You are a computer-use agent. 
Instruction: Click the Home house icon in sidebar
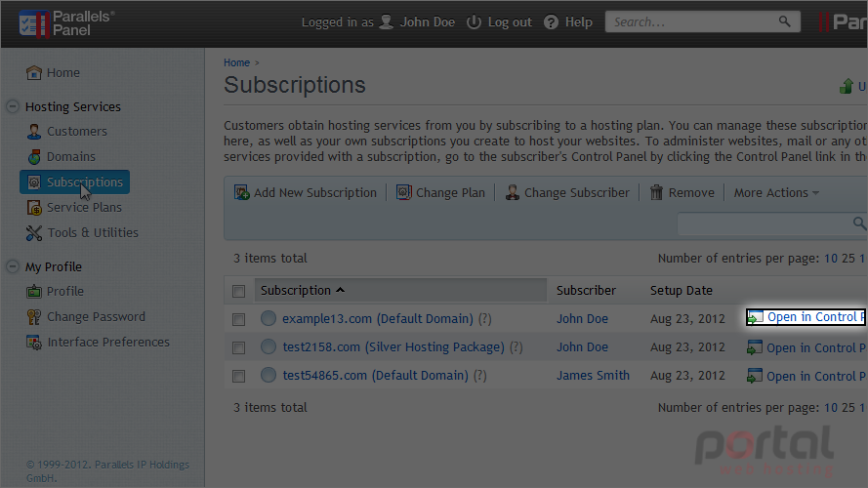(34, 72)
